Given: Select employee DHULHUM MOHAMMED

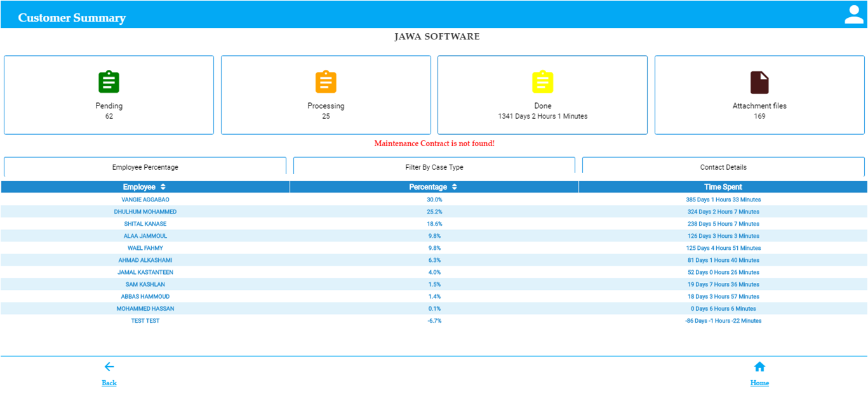Looking at the screenshot, I should pyautogui.click(x=145, y=212).
